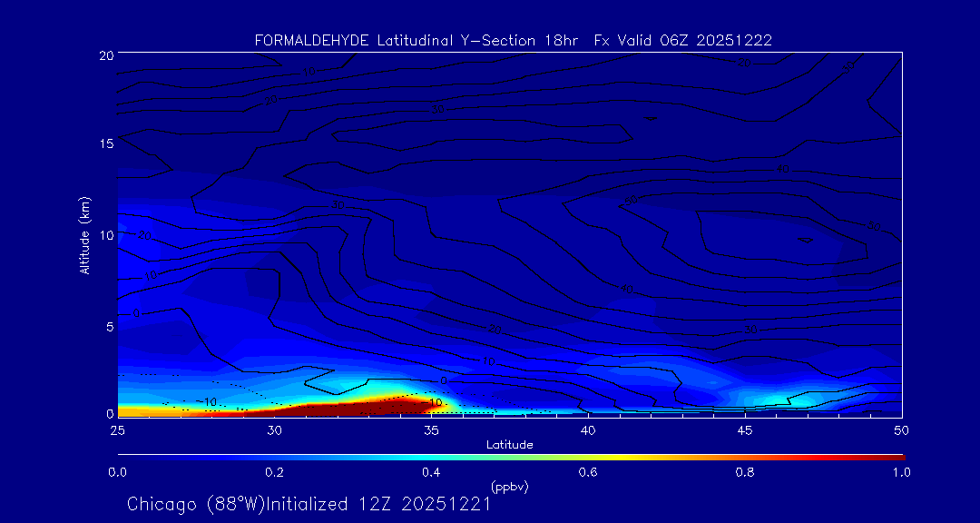The height and width of the screenshot is (523, 980).
Task: Select the altitude axis tick label 5
Action: [x=108, y=327]
